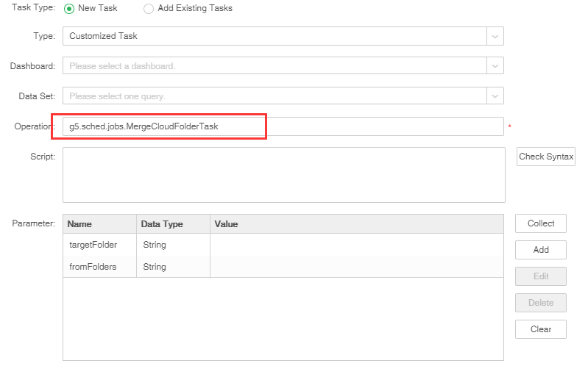Viewport: 588px width, 366px height.
Task: Click inside the Script text area
Action: coord(283,174)
